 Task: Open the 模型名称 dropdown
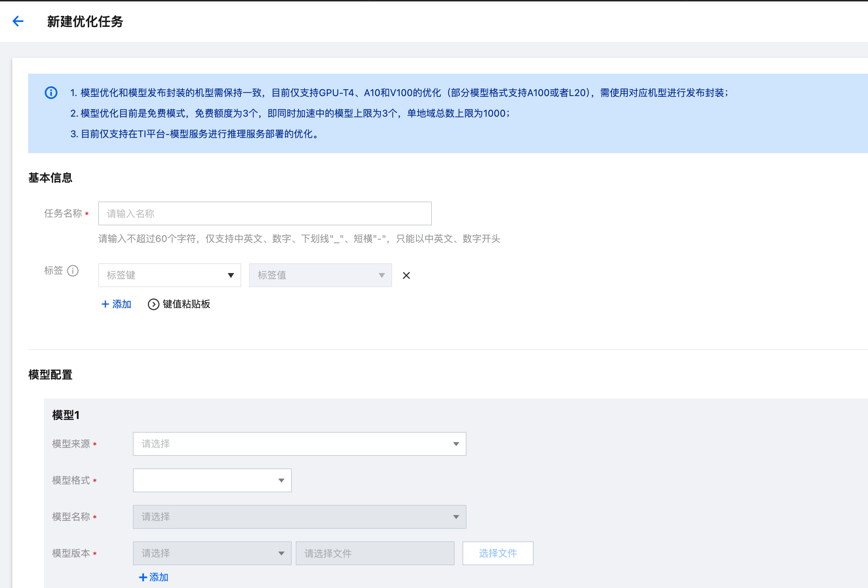299,517
